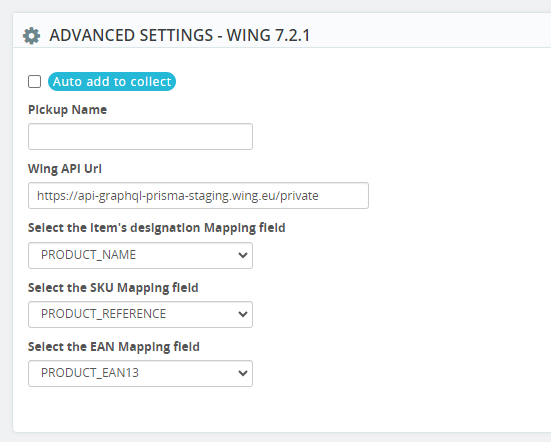The height and width of the screenshot is (442, 551).
Task: Click the Select the EAN Mapping field label
Action: click(x=114, y=347)
